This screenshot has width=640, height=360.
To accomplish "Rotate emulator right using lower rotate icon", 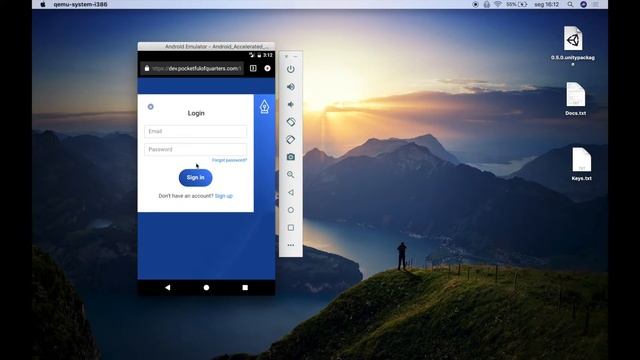I will coord(291,140).
